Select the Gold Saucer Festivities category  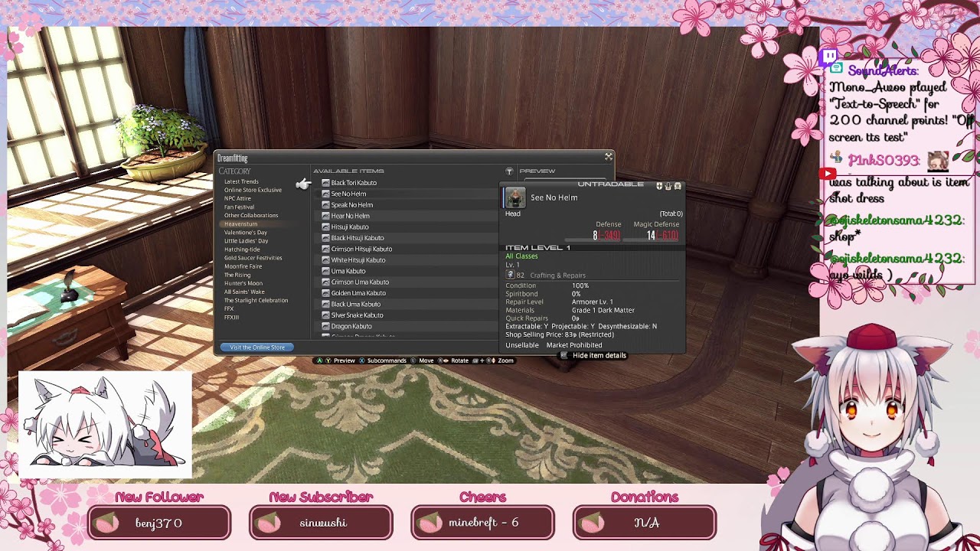point(253,258)
